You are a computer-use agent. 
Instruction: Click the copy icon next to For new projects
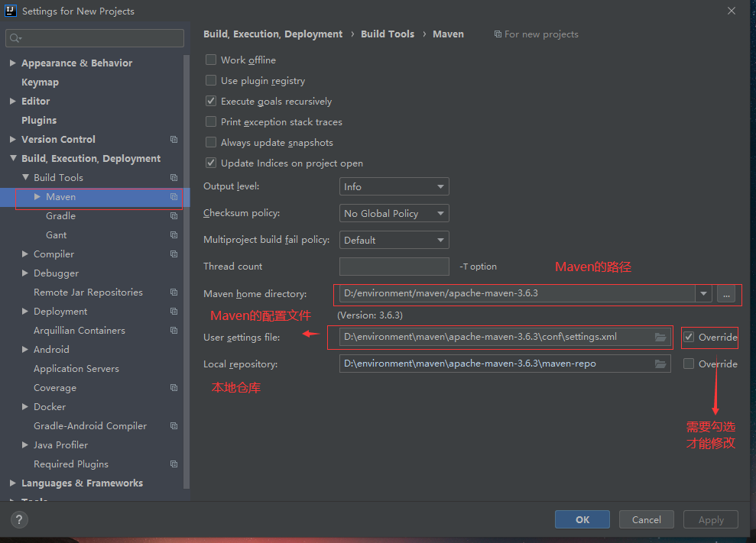click(x=498, y=34)
